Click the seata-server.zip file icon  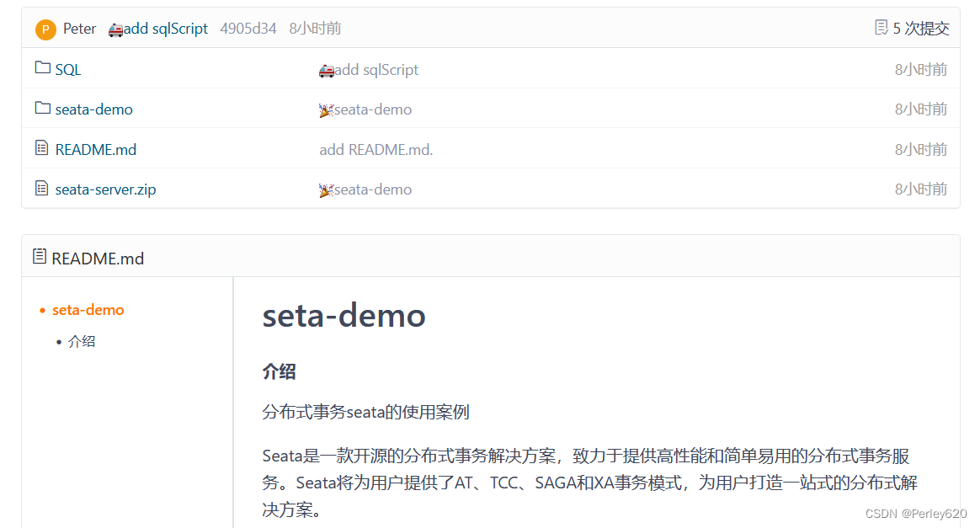[x=40, y=189]
